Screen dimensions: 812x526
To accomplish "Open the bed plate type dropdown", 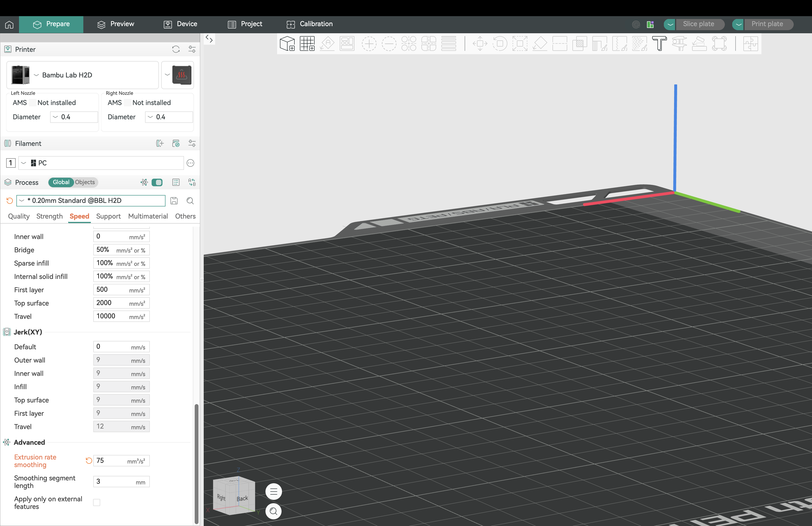I will tap(177, 75).
